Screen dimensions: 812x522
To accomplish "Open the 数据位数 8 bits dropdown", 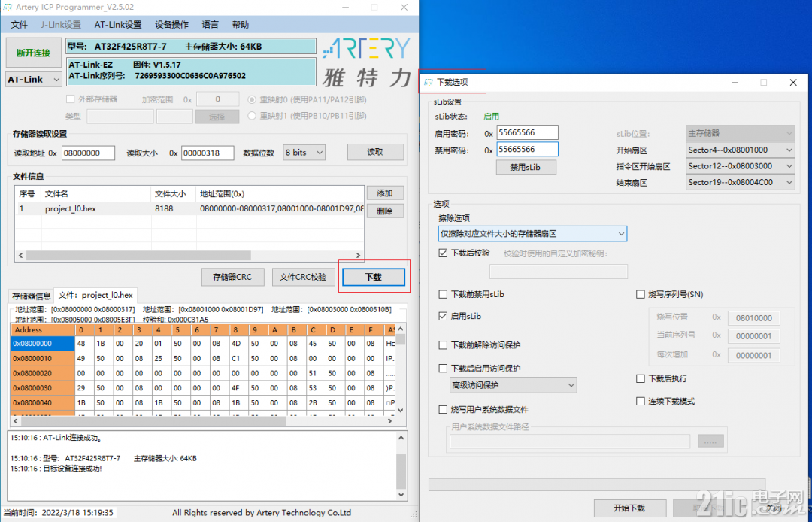I will pos(304,153).
